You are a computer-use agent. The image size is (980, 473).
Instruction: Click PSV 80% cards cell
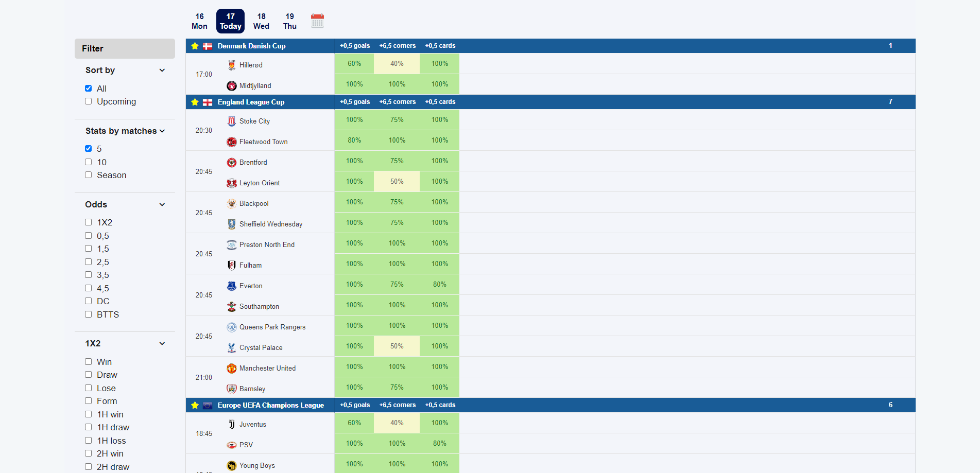[x=440, y=444]
